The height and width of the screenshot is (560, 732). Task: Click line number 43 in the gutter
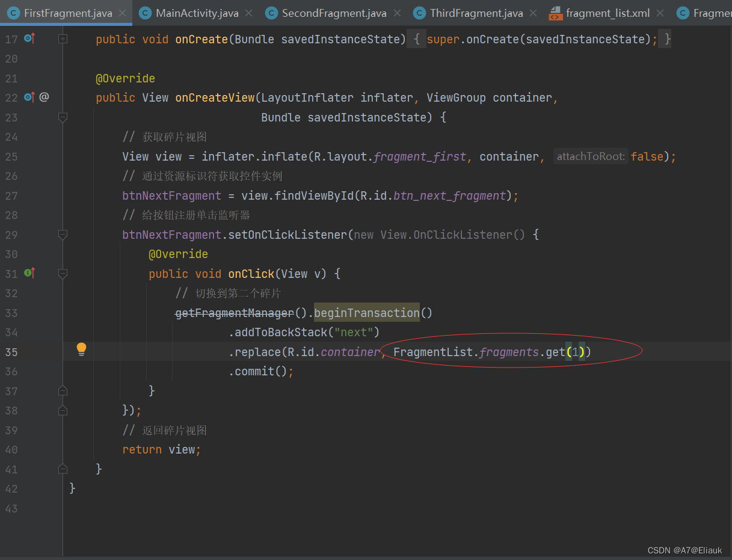point(11,508)
